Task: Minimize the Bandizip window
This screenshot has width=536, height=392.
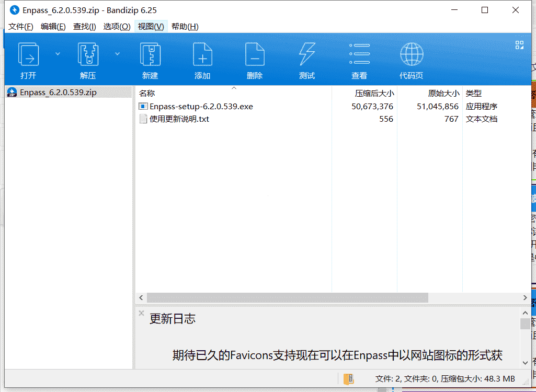Action: [x=454, y=10]
